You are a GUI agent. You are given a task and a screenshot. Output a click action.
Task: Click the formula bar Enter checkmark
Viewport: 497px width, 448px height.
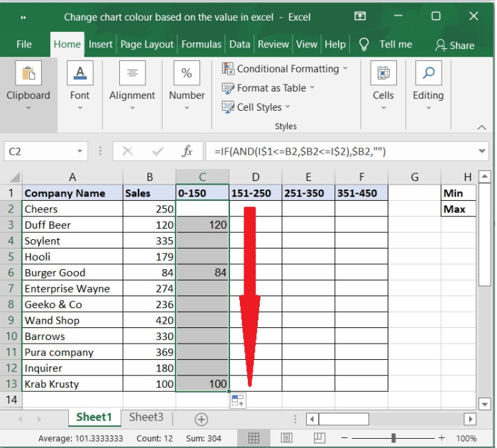(x=158, y=151)
